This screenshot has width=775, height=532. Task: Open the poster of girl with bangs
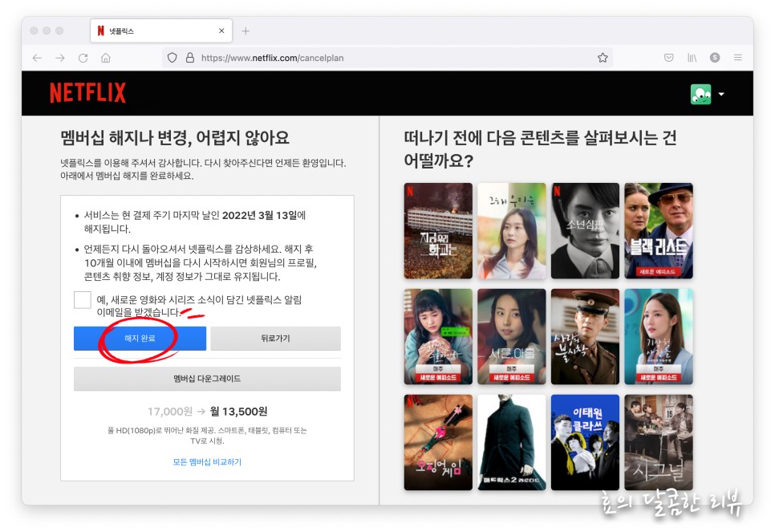[x=438, y=337]
